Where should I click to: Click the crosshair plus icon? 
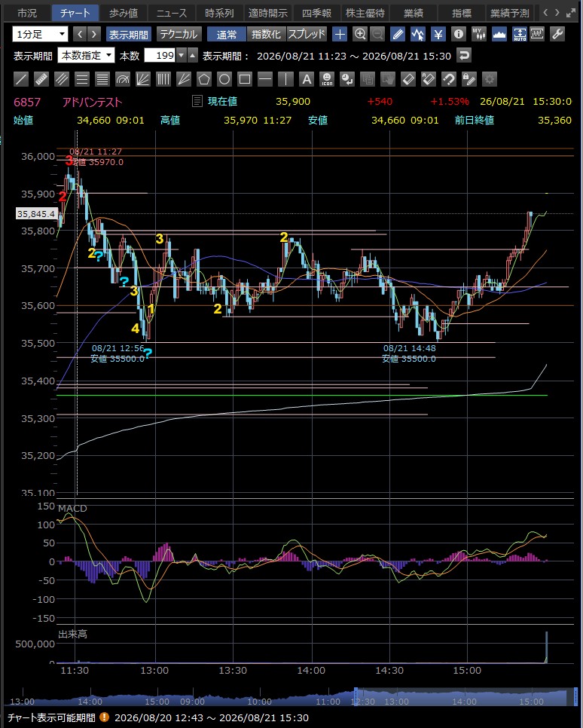pyautogui.click(x=340, y=35)
